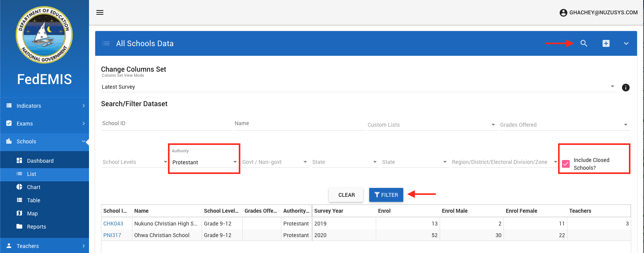Open the Schools Chart view
The width and height of the screenshot is (644, 253).
tap(34, 187)
